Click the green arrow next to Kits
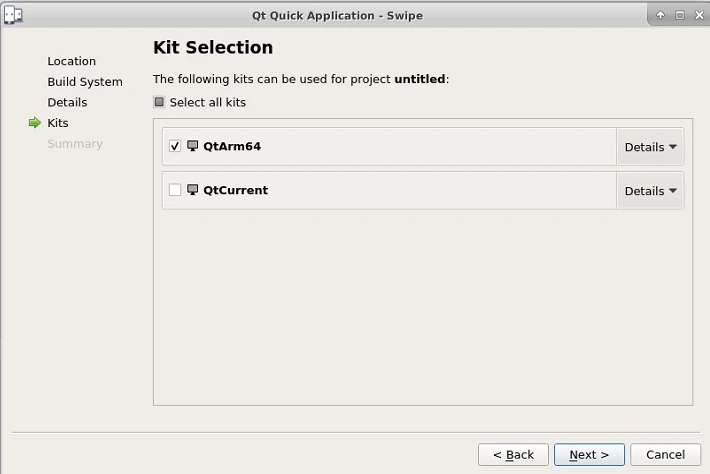Image resolution: width=710 pixels, height=474 pixels. pyautogui.click(x=35, y=123)
